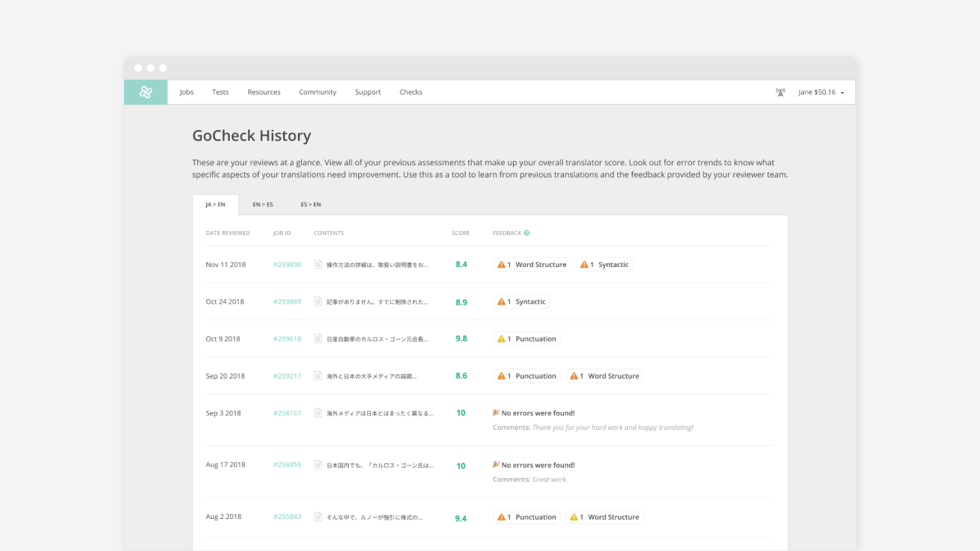Click yellow warning icon in Oct 9 Punctuation tag

click(x=501, y=339)
